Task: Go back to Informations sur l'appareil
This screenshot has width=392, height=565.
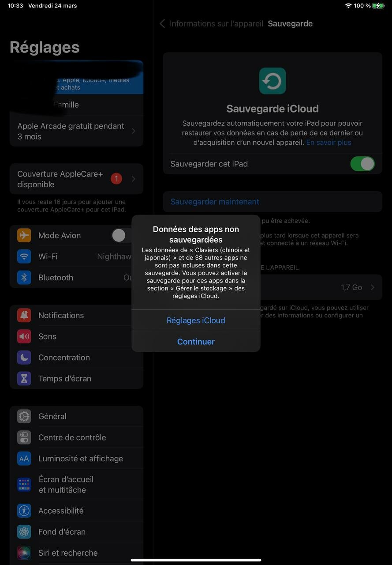Action: [211, 24]
